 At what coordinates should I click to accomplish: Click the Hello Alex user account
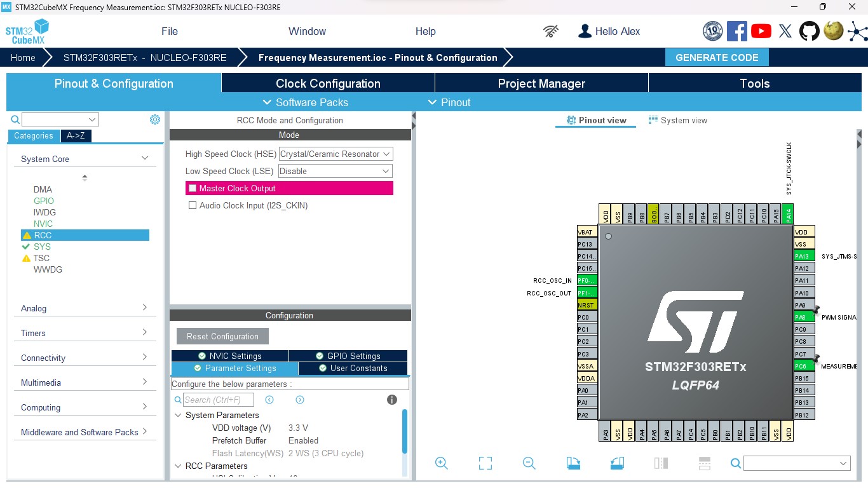[609, 31]
